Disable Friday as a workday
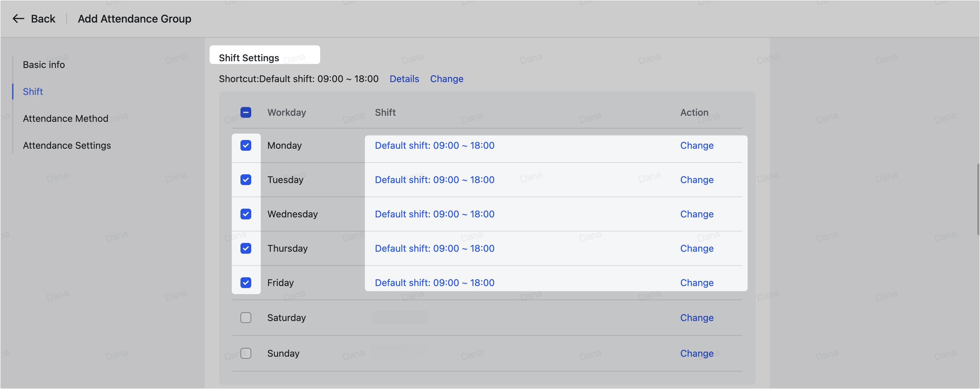 coord(246,282)
